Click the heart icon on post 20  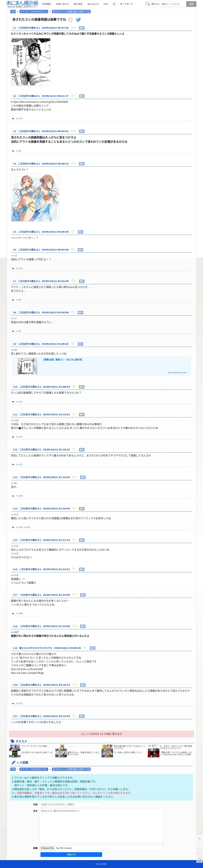coord(74,684)
